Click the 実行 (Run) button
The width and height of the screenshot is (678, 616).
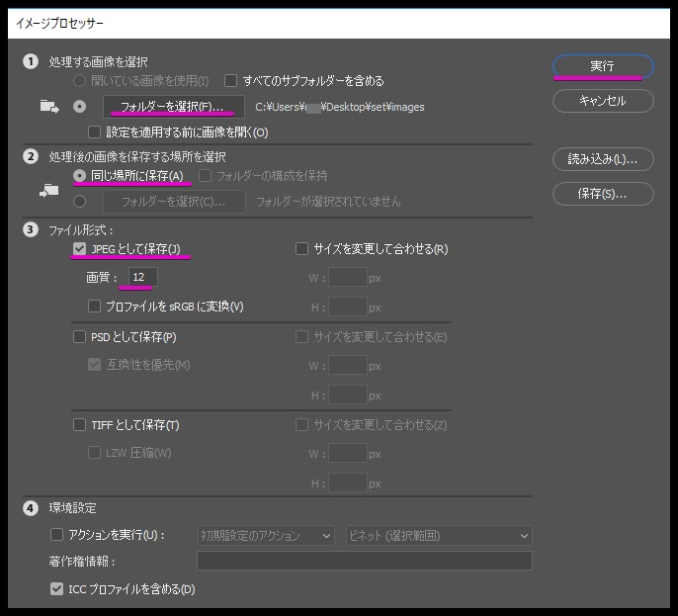coord(602,66)
